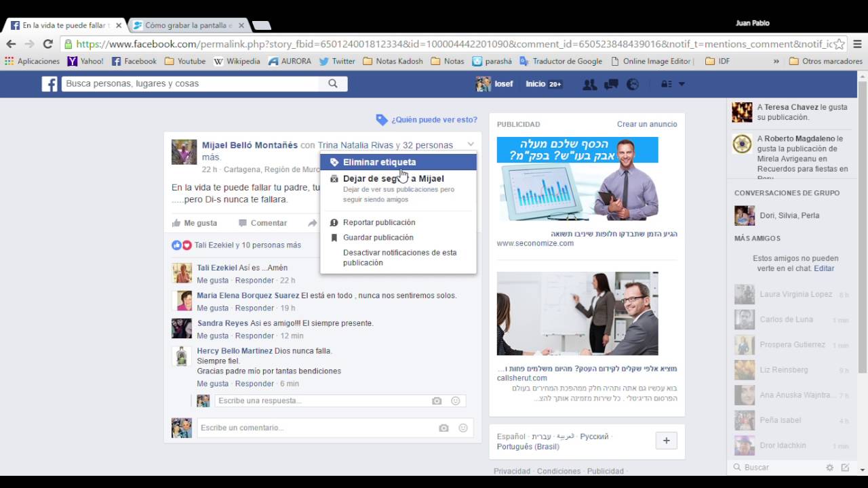Open the Wikipedia bookmark
Viewport: 868px width, 488px height.
(x=237, y=61)
